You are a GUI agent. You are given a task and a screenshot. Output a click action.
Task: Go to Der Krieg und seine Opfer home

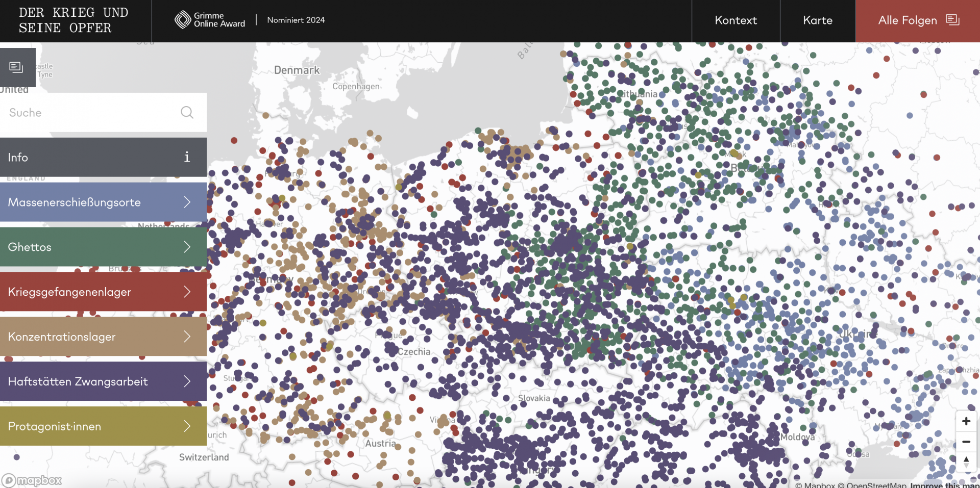73,20
